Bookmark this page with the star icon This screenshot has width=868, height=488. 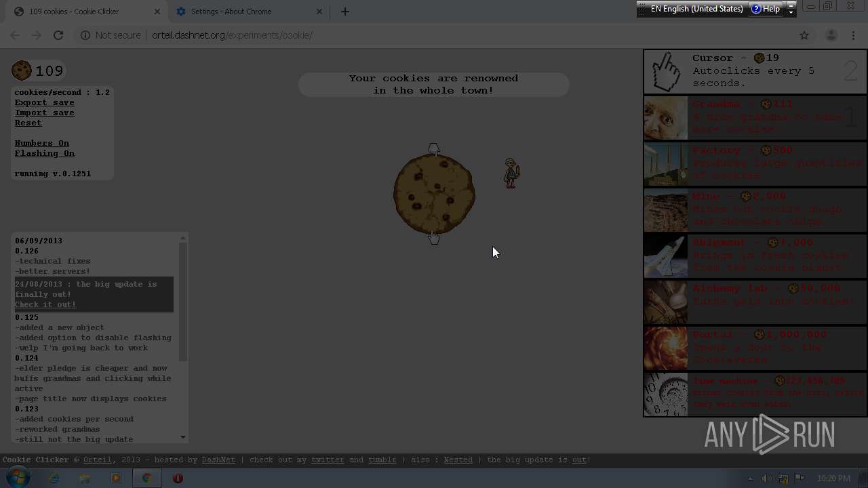[804, 35]
